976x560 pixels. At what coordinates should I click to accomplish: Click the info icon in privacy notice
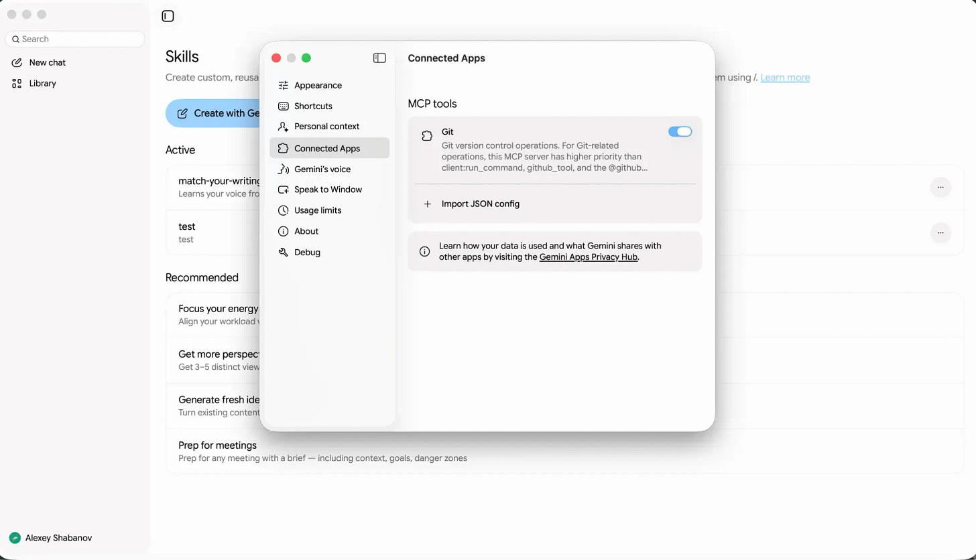point(424,251)
